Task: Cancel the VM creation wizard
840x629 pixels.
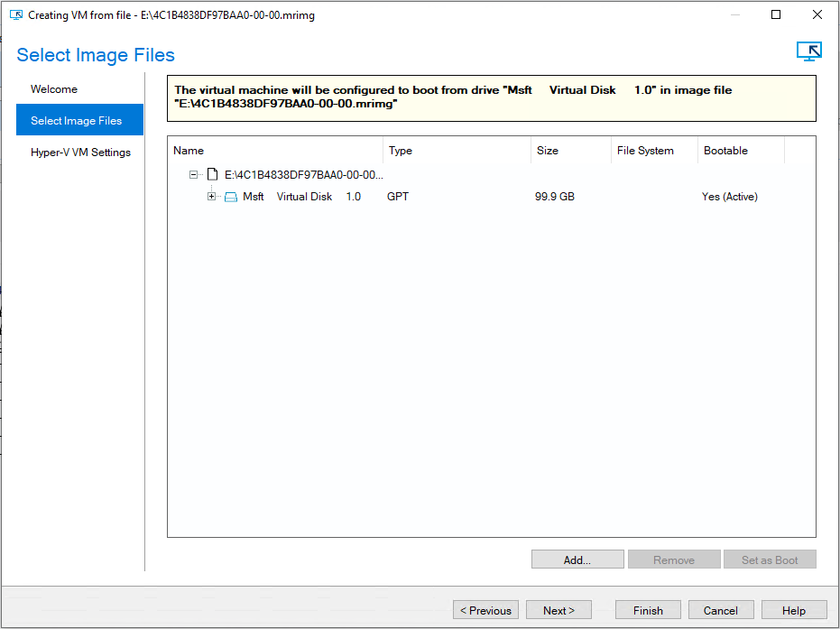Action: point(721,611)
